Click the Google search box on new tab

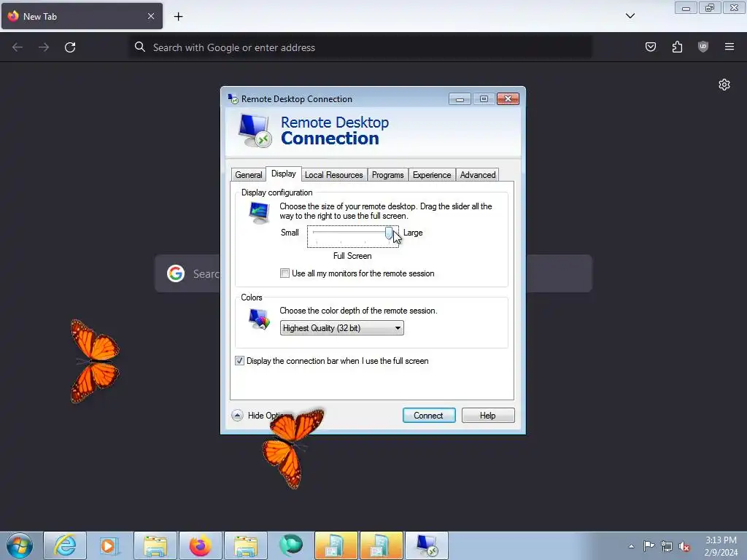click(373, 273)
